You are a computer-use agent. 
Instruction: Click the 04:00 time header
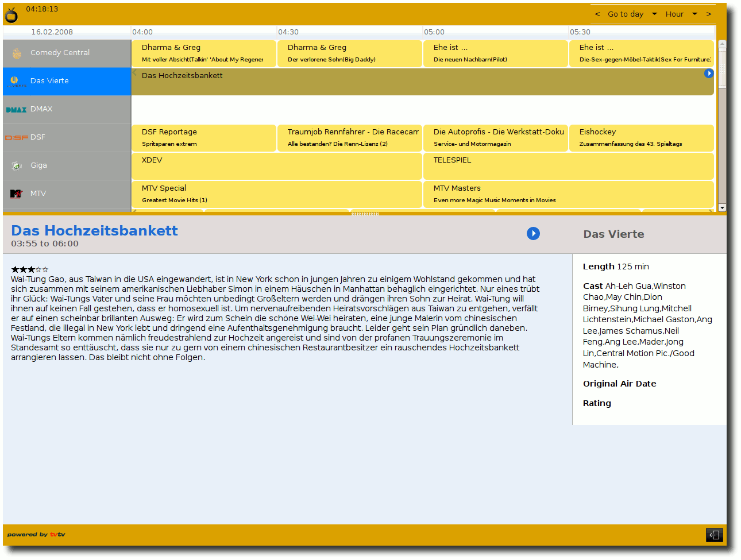tap(142, 32)
